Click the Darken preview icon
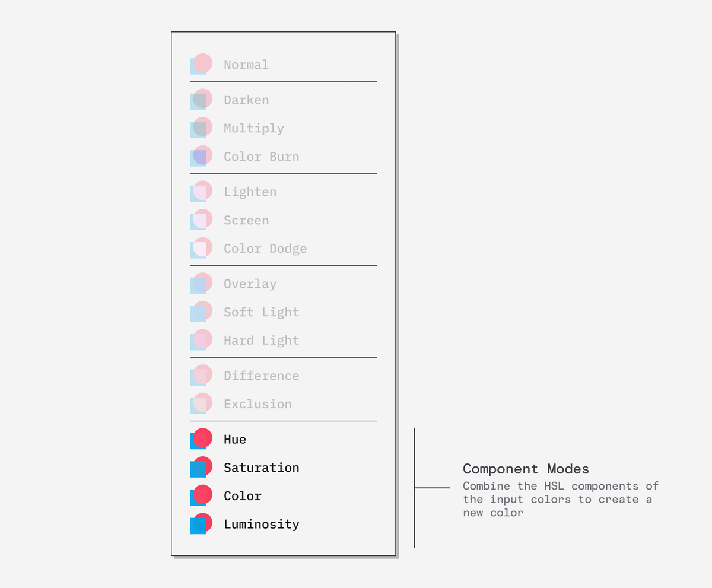The width and height of the screenshot is (712, 588). tap(201, 100)
